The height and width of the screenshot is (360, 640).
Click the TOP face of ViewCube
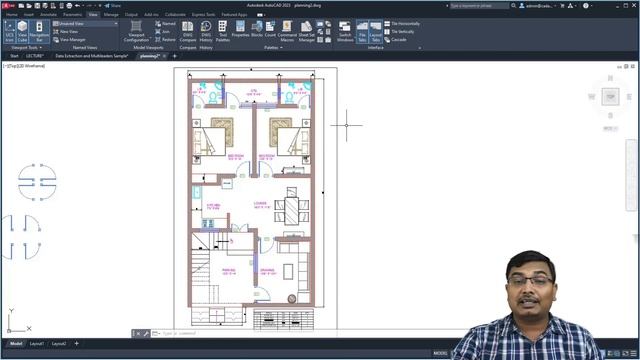[610, 97]
